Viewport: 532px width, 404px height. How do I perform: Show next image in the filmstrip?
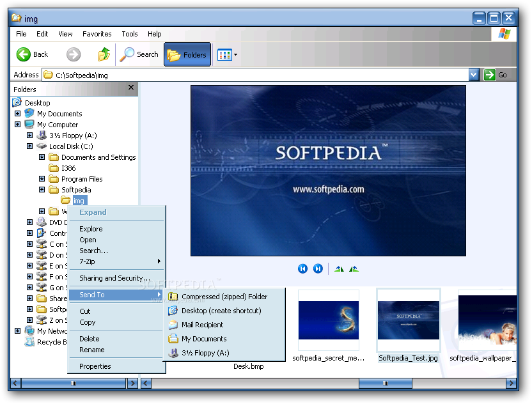point(318,268)
